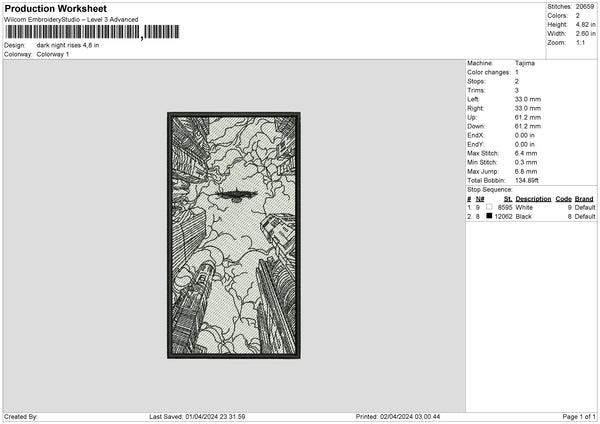The width and height of the screenshot is (600, 424).
Task: Click the Default brand in the White row
Action: point(585,207)
